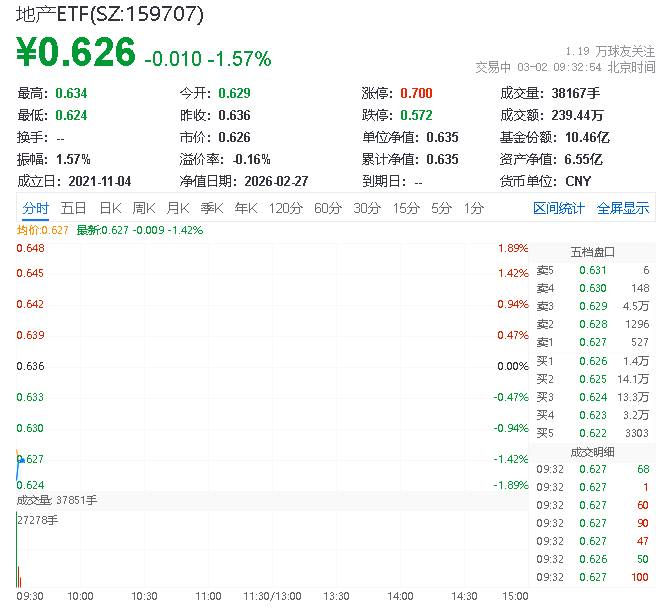The image size is (656, 615).
Task: Open the 30分 interval chart
Action: click(366, 208)
